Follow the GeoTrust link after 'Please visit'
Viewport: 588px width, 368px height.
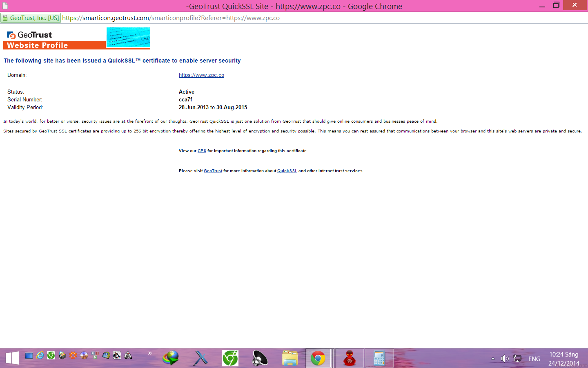pos(213,171)
